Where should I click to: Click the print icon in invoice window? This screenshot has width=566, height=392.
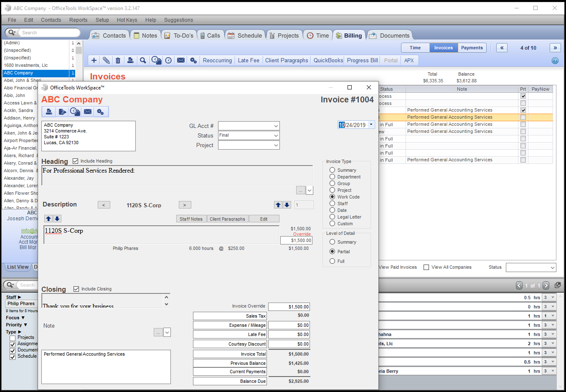49,112
